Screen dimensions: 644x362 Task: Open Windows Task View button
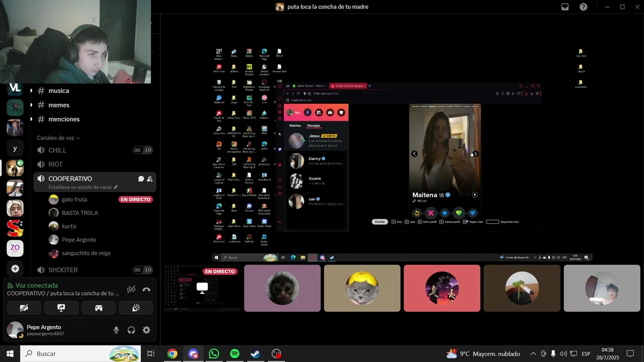pos(150,354)
